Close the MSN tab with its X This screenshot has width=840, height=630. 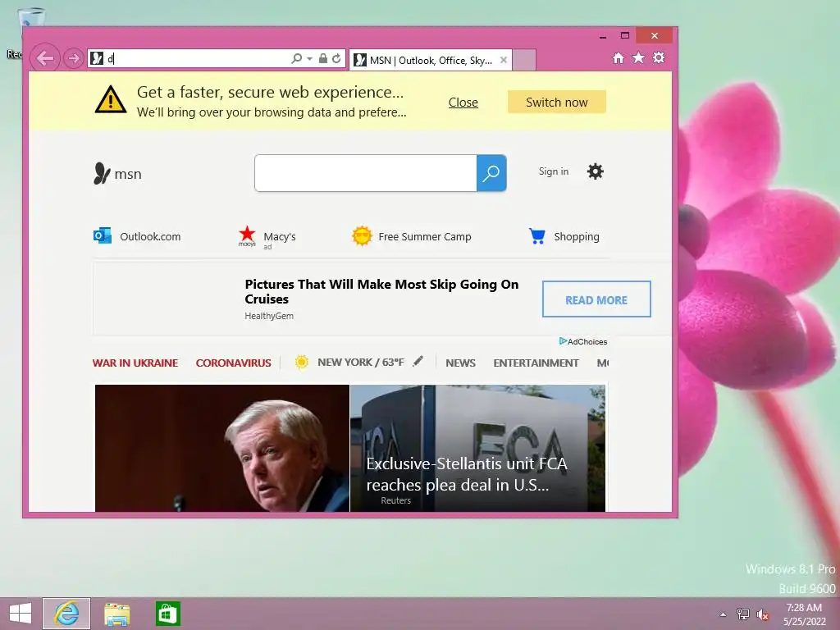coord(504,60)
